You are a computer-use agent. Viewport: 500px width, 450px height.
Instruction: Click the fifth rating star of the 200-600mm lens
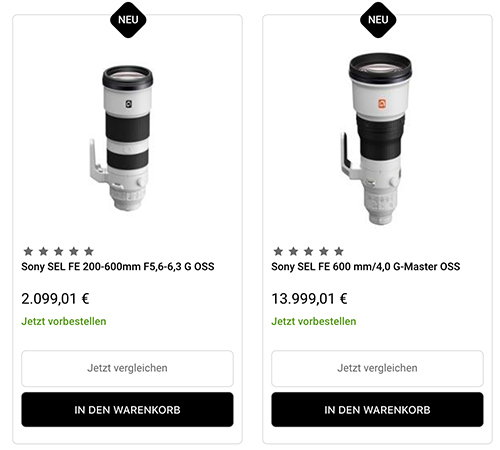89,251
